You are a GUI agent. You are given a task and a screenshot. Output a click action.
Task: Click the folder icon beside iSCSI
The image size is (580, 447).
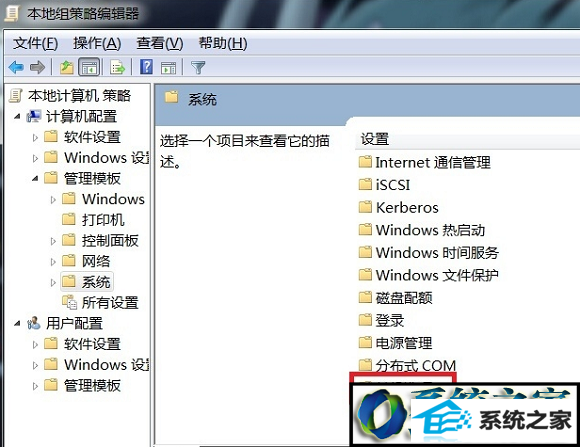365,184
